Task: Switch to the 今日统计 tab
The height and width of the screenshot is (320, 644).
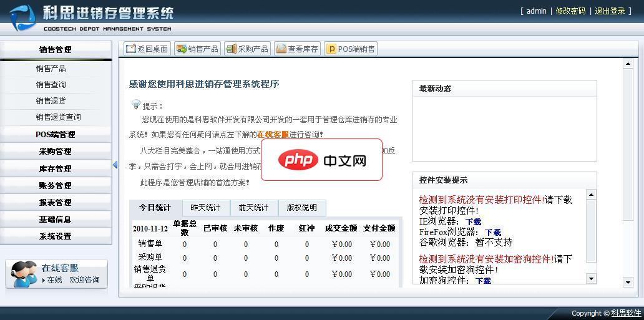Action: tap(155, 208)
